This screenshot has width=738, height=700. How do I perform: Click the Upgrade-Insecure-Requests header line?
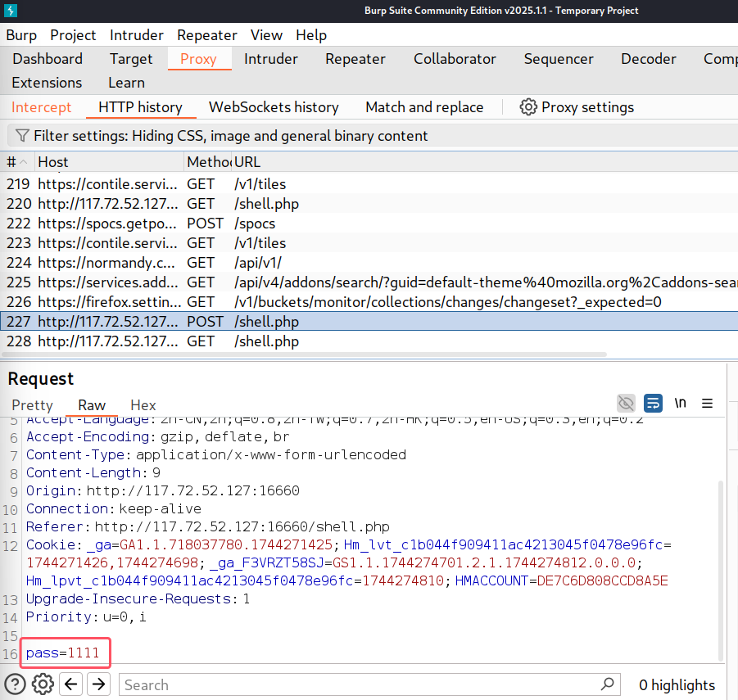(138, 598)
